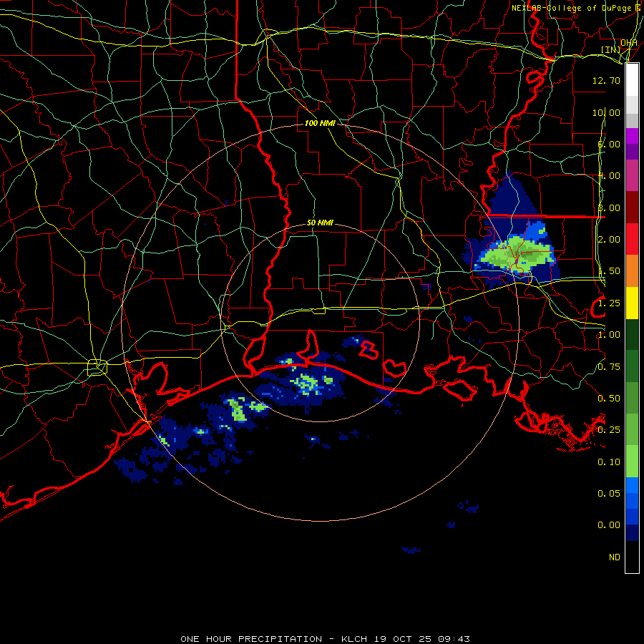644x644 pixels.
Task: Select the 0.50 legend value
Action: (609, 399)
